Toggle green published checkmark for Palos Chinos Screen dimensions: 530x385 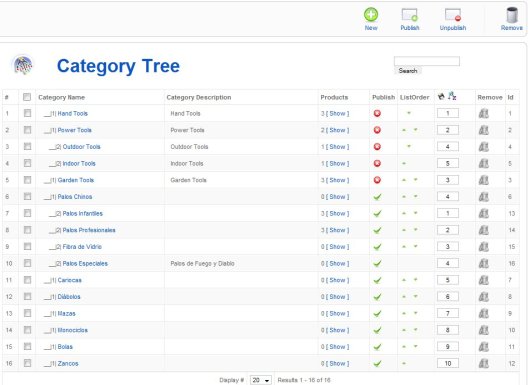(x=377, y=197)
